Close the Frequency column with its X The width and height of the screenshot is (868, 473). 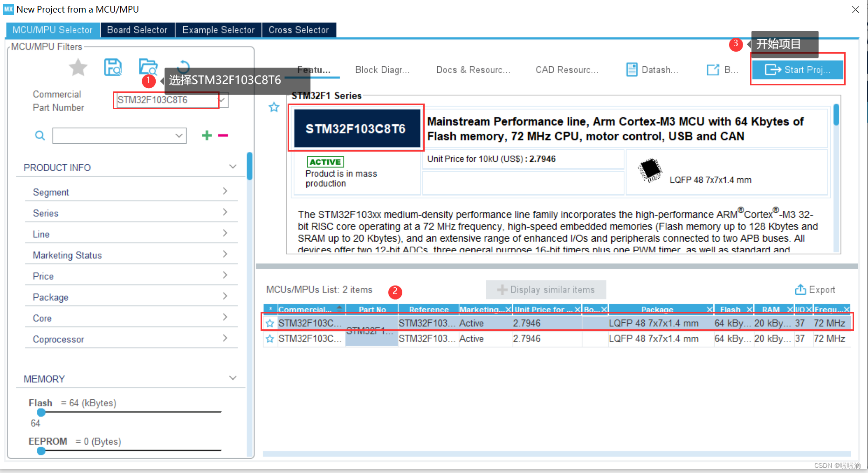(x=847, y=309)
